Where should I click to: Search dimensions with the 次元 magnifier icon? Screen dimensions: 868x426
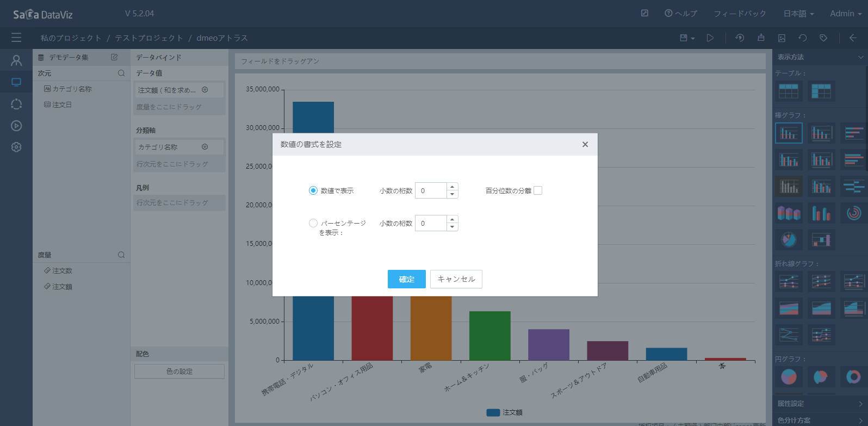tap(121, 73)
